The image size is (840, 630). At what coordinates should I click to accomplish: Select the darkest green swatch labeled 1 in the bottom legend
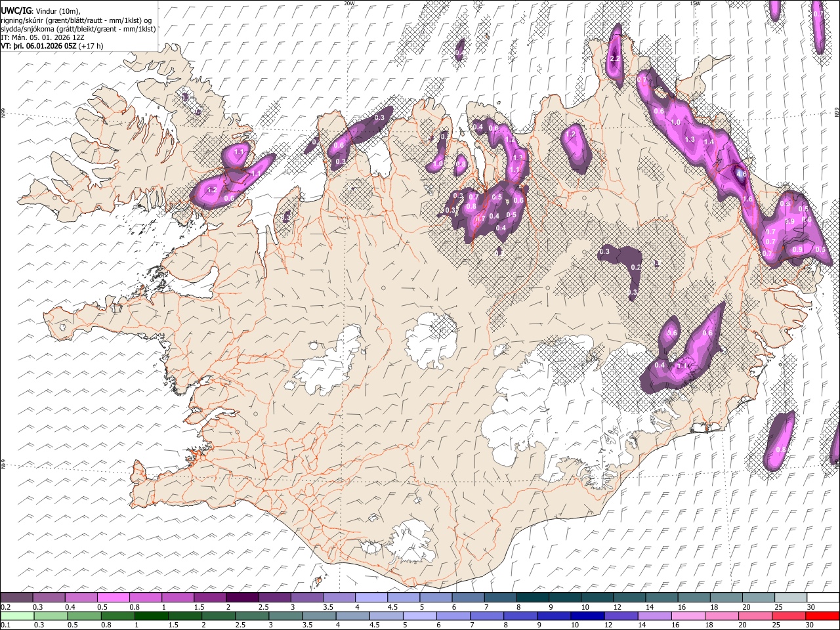point(151,616)
